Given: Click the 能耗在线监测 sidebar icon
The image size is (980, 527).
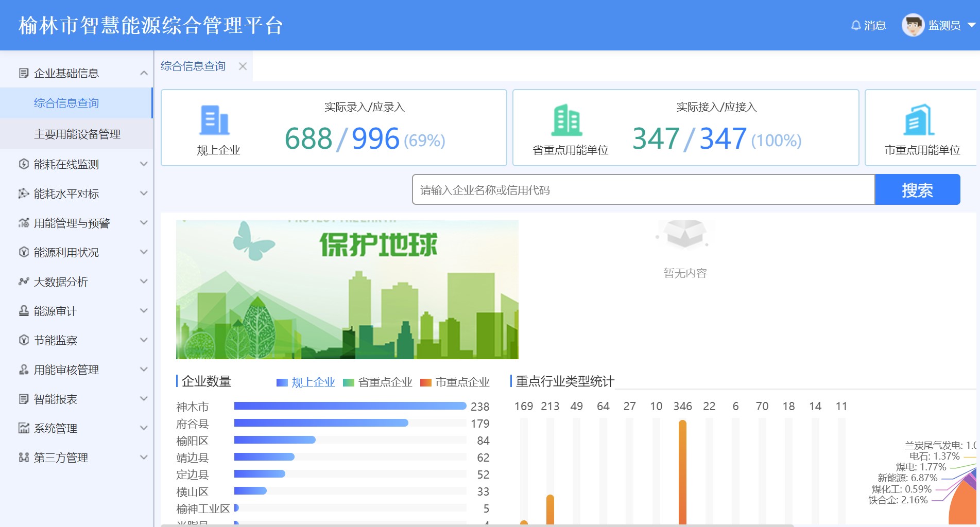Looking at the screenshot, I should click(24, 164).
